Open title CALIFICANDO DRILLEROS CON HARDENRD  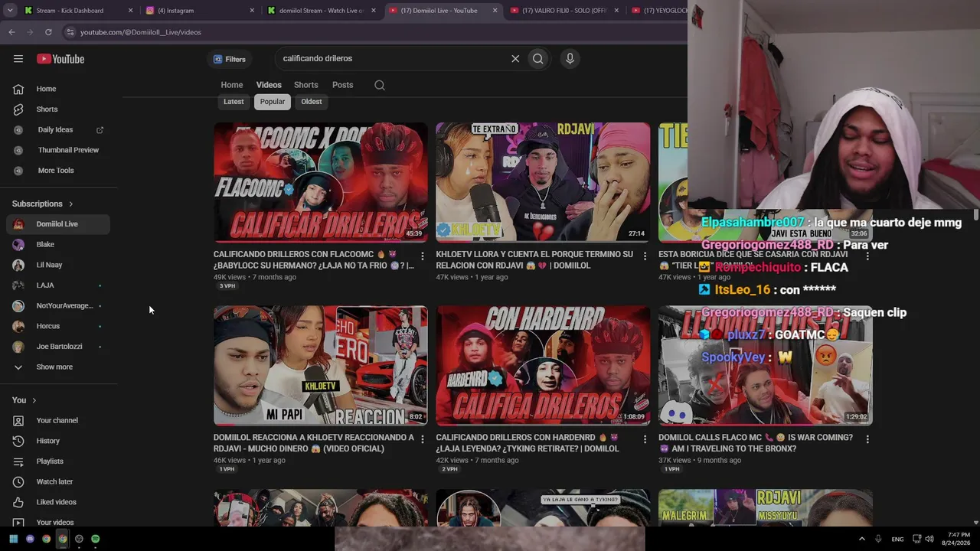pos(528,443)
